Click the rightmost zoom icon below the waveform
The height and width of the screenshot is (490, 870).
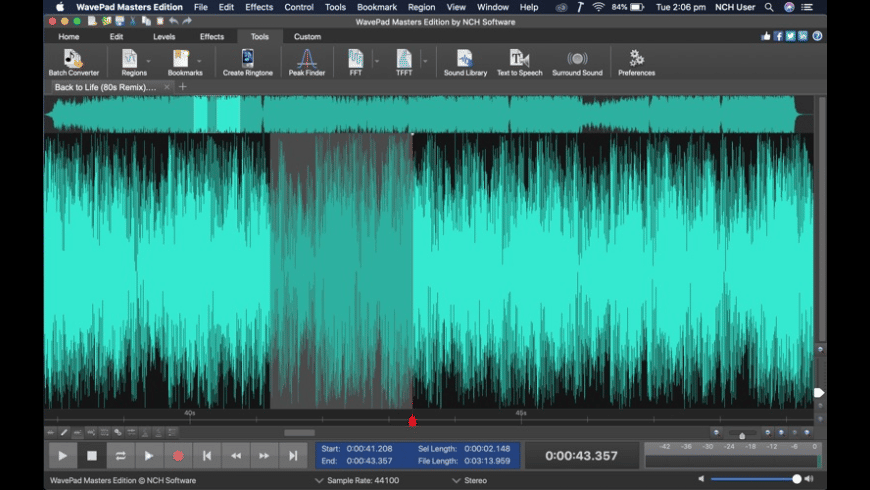click(807, 432)
